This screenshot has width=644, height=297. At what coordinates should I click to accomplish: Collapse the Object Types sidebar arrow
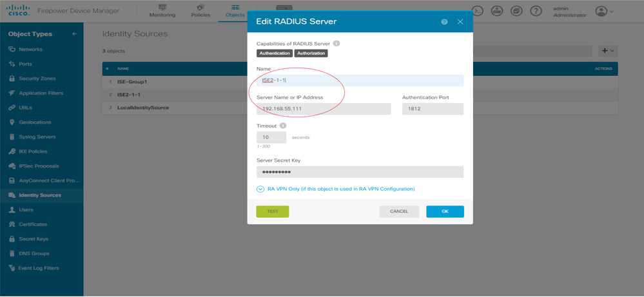click(x=74, y=34)
